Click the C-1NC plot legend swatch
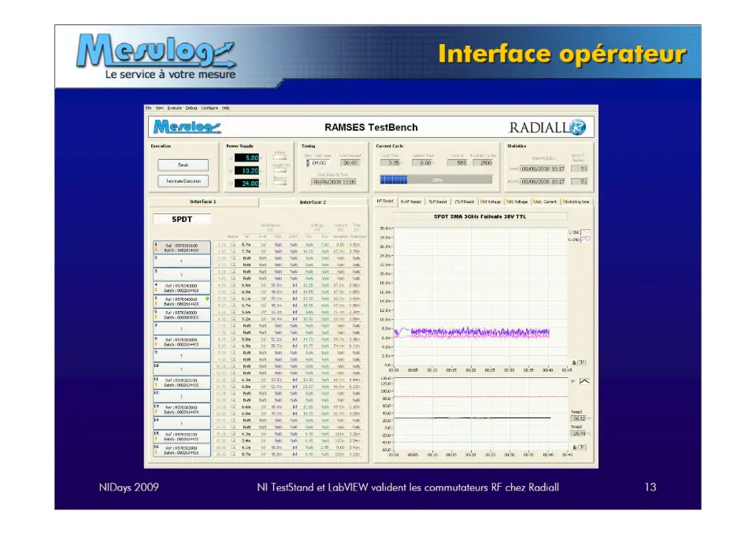The width and height of the screenshot is (756, 534). coord(585,232)
